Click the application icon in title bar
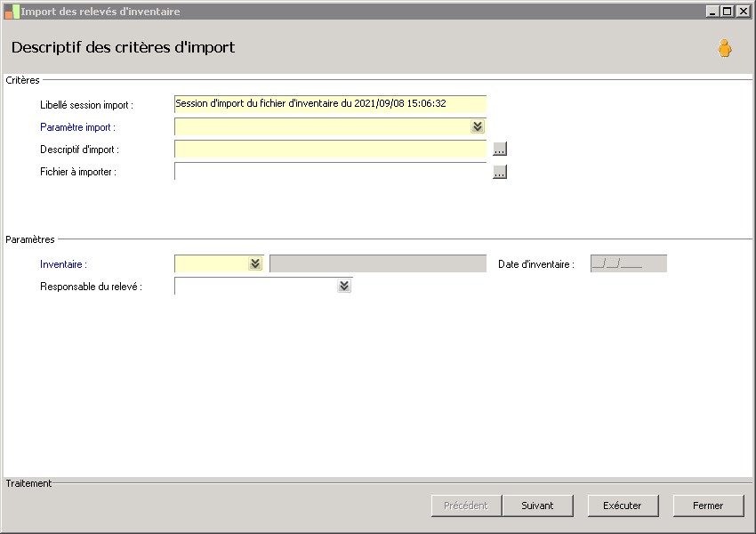756x534 pixels. [x=12, y=12]
